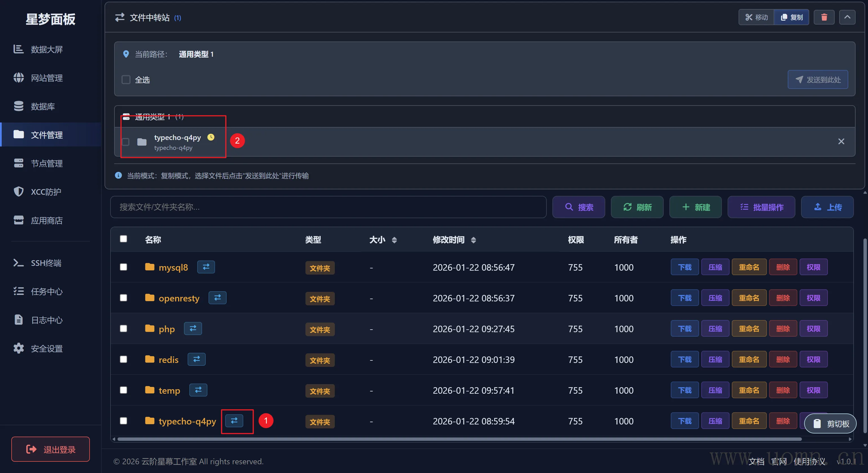Viewport: 868px width, 473px height.
Task: Click the transfer icon next to openresty folder
Action: tap(217, 298)
